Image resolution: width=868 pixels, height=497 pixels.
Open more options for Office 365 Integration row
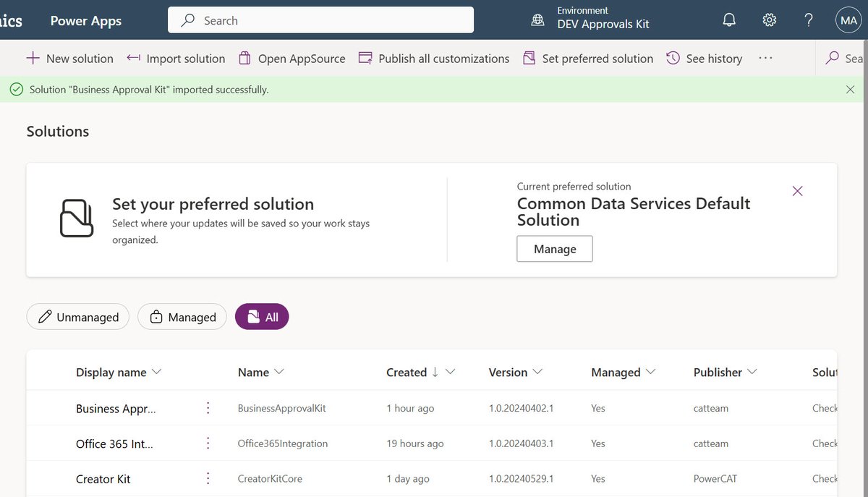click(x=208, y=443)
